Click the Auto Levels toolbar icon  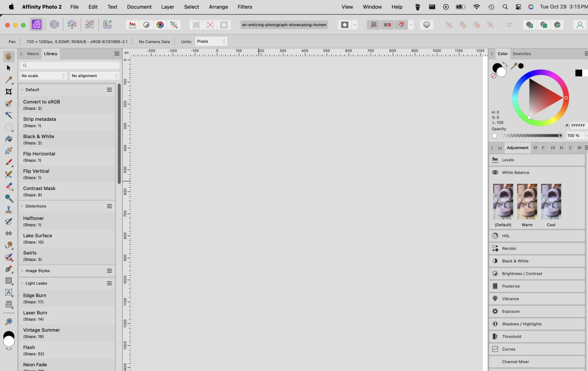pos(133,25)
